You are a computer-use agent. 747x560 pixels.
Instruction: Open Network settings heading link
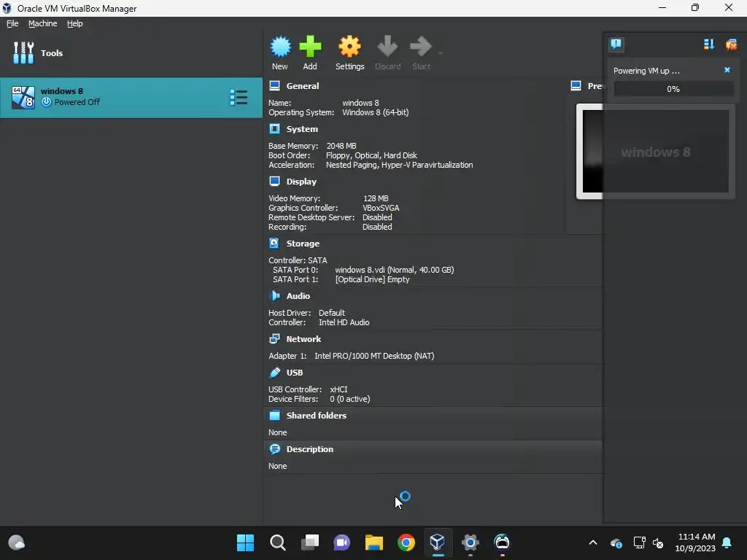pyautogui.click(x=303, y=339)
